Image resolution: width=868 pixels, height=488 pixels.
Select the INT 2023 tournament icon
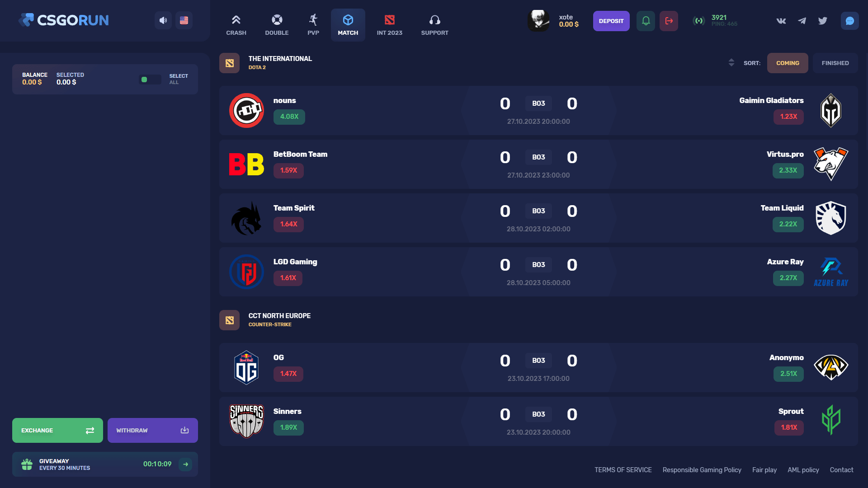tap(389, 20)
